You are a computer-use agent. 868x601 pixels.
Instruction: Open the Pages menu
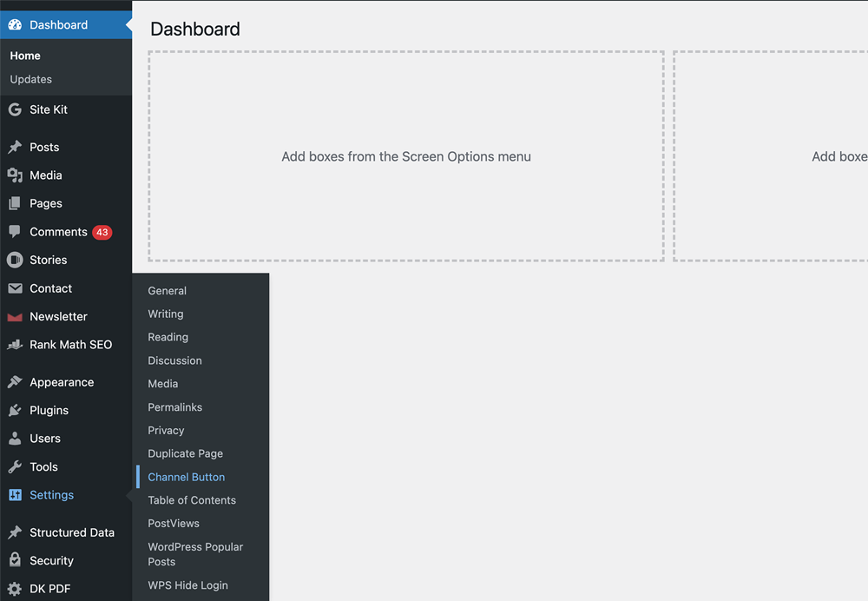[46, 204]
